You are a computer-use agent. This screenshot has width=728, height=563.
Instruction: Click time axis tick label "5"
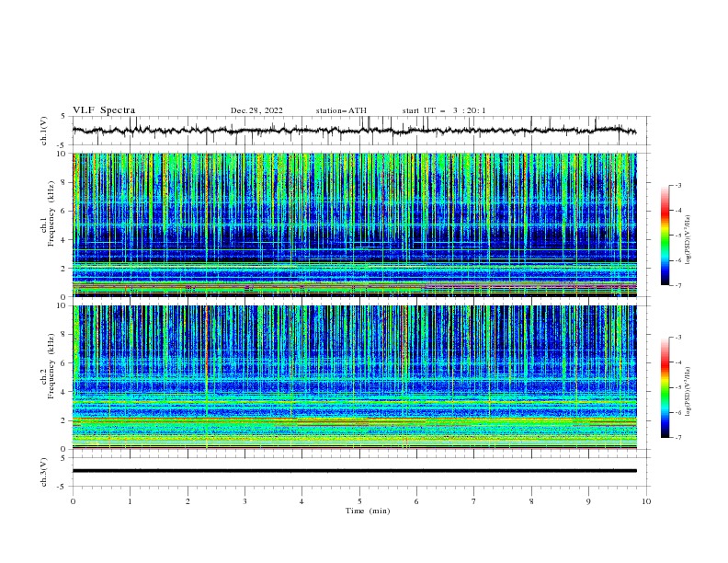[359, 501]
